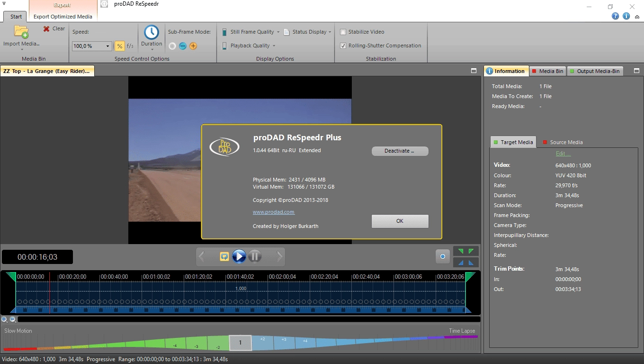Select the Source Media tab

[x=563, y=142]
